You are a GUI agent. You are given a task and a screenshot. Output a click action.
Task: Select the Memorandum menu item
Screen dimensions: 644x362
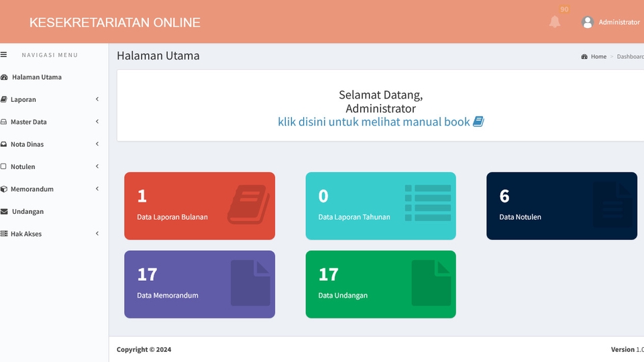[x=54, y=189]
